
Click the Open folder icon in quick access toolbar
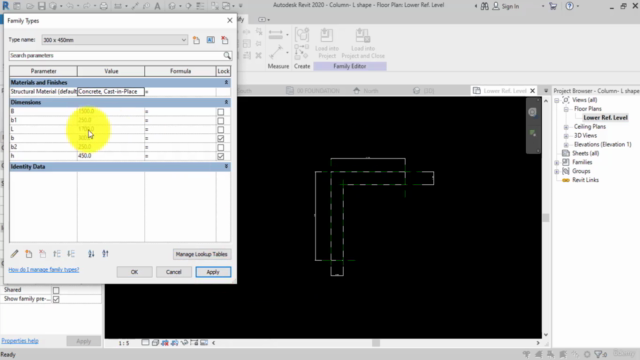pyautogui.click(x=30, y=6)
